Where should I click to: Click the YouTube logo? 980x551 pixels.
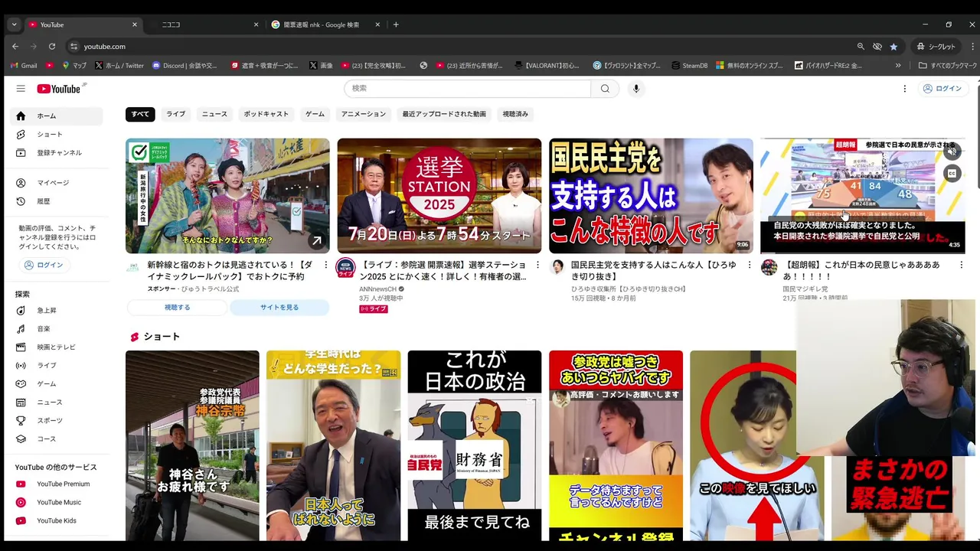59,89
